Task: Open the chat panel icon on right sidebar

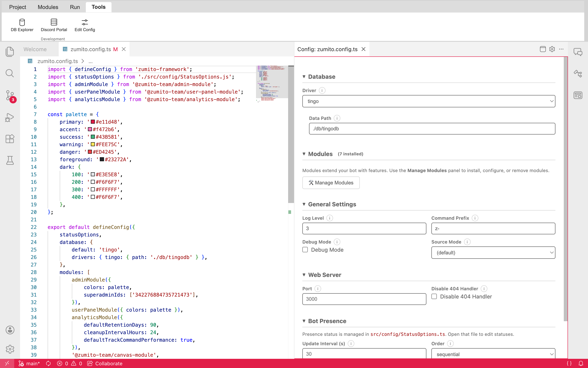Action: [578, 52]
